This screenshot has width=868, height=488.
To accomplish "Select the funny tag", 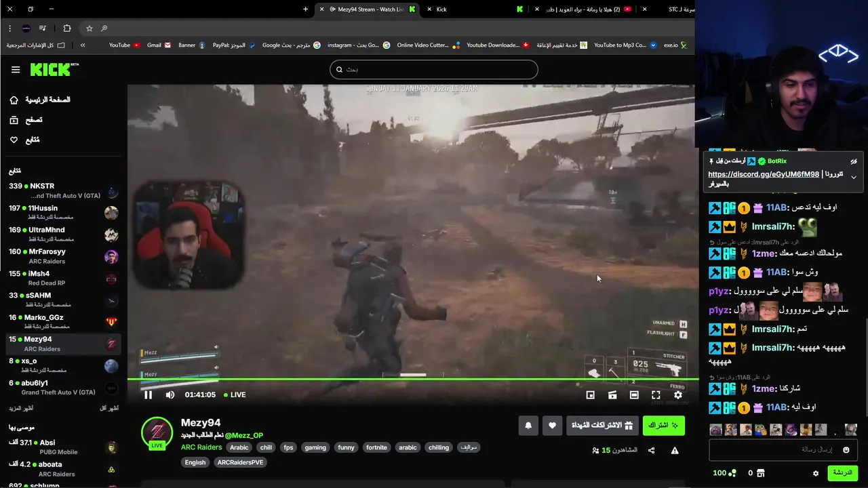I will click(x=346, y=447).
